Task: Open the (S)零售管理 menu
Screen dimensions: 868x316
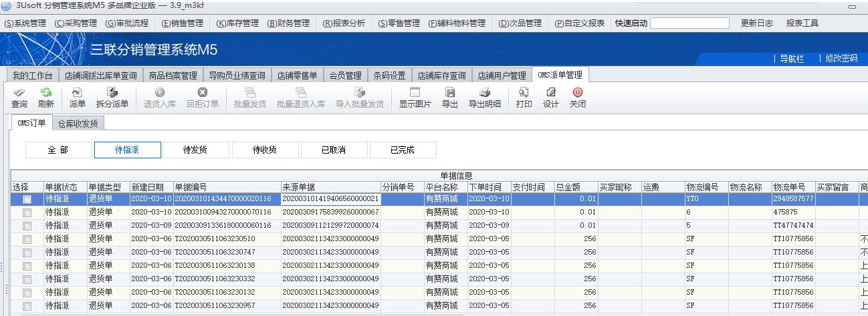Action: click(x=399, y=23)
